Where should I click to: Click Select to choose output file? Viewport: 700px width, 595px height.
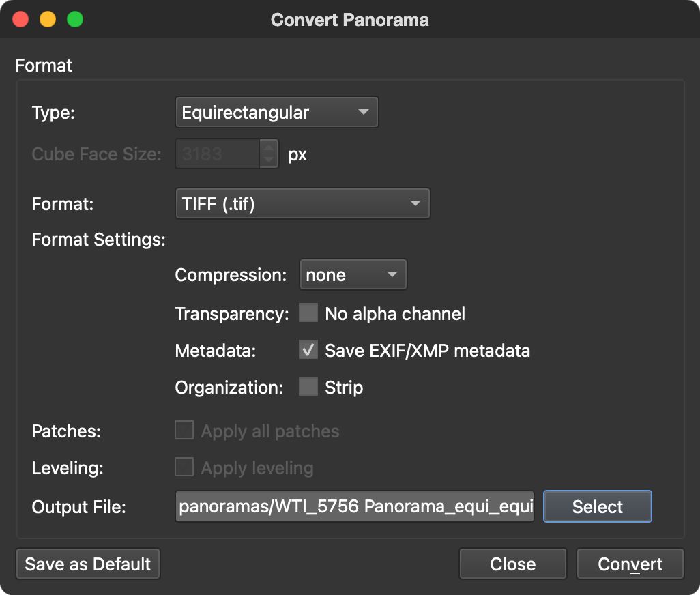tap(598, 506)
